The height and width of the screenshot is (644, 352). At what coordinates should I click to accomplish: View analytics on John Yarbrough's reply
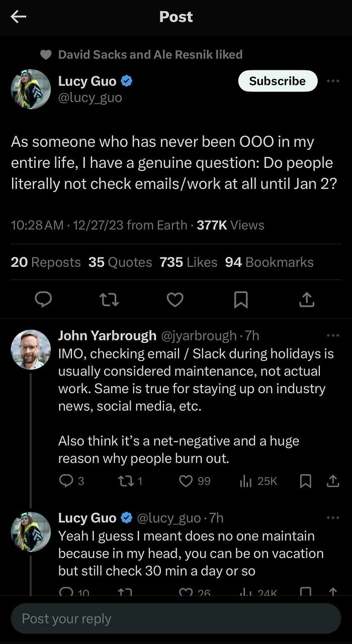click(245, 481)
